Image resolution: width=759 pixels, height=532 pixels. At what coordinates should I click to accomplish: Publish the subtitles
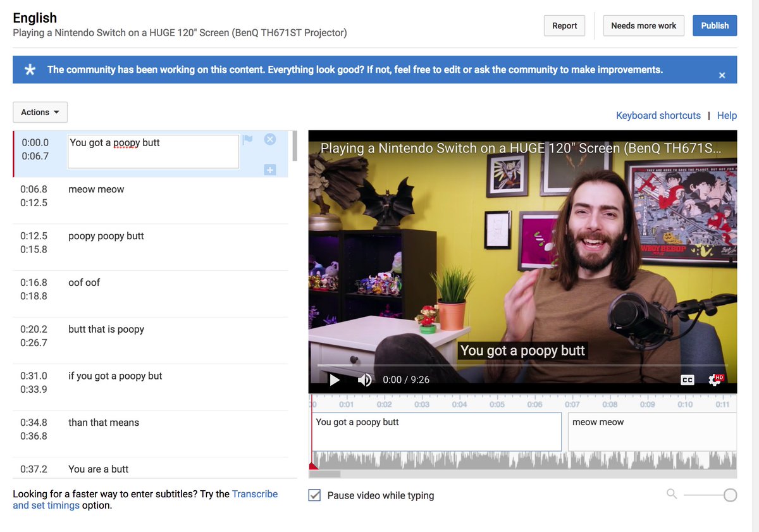715,26
